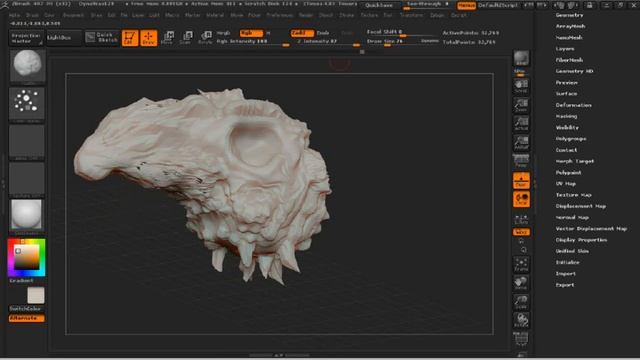This screenshot has width=640, height=360.
Task: Click the QuickSave button
Action: 378,5
